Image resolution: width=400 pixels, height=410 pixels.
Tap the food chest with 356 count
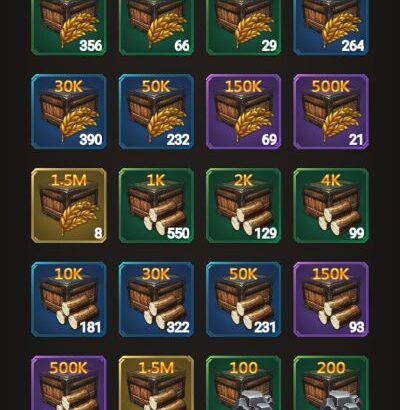tap(69, 27)
